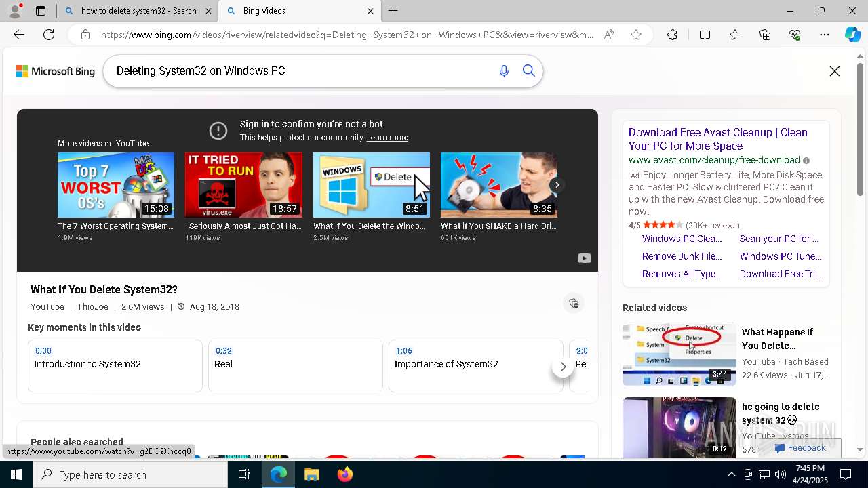Viewport: 868px width, 488px height.
Task: Open Task View on the taskbar
Action: click(244, 474)
